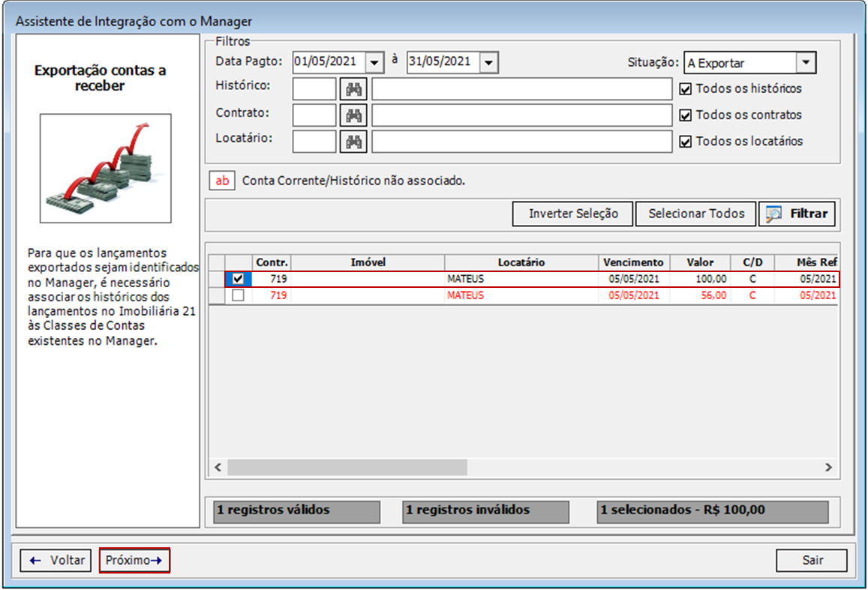868x590 pixels.
Task: Sort by the Valor column header
Action: click(700, 262)
